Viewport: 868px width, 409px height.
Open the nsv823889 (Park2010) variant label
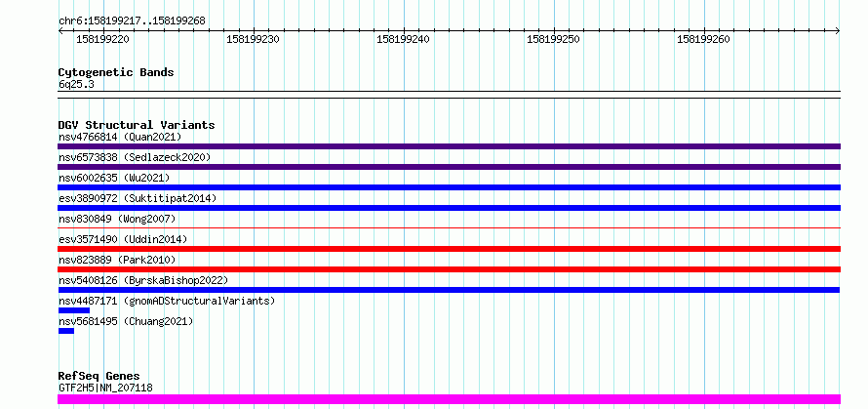click(117, 260)
